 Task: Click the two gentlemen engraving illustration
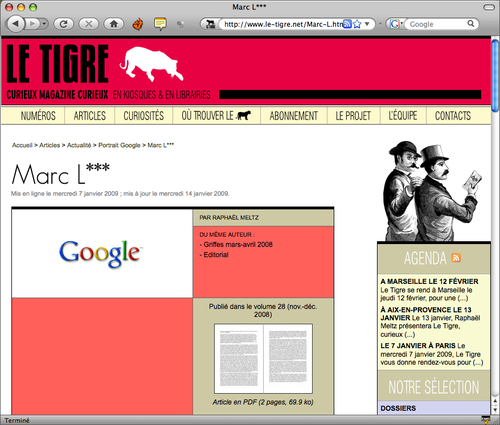tap(434, 191)
